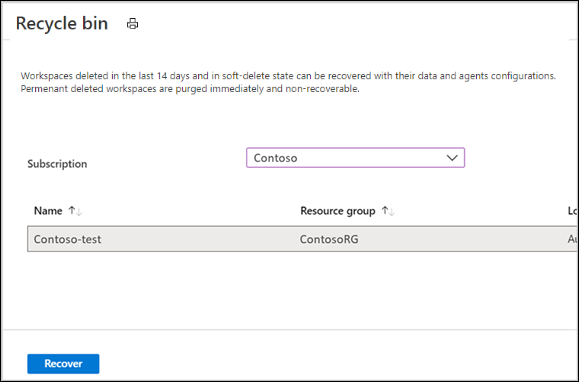This screenshot has width=579, height=382.
Task: Click the cut-off Location column header
Action: tap(572, 211)
